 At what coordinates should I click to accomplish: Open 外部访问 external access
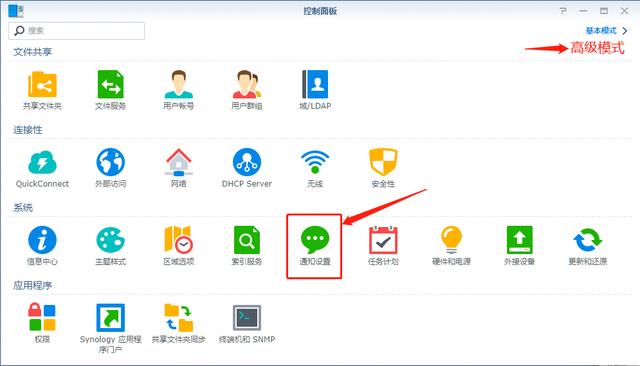tap(111, 162)
